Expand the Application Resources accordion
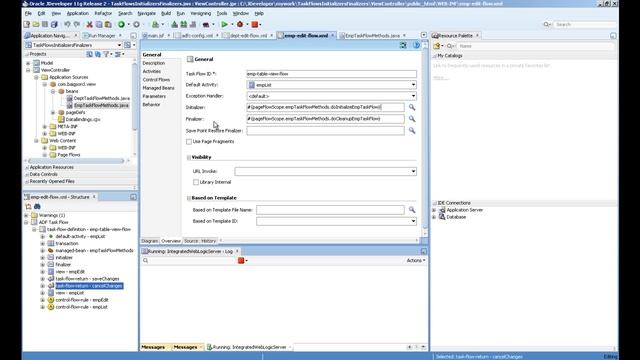This screenshot has width=640, height=360. click(80, 167)
